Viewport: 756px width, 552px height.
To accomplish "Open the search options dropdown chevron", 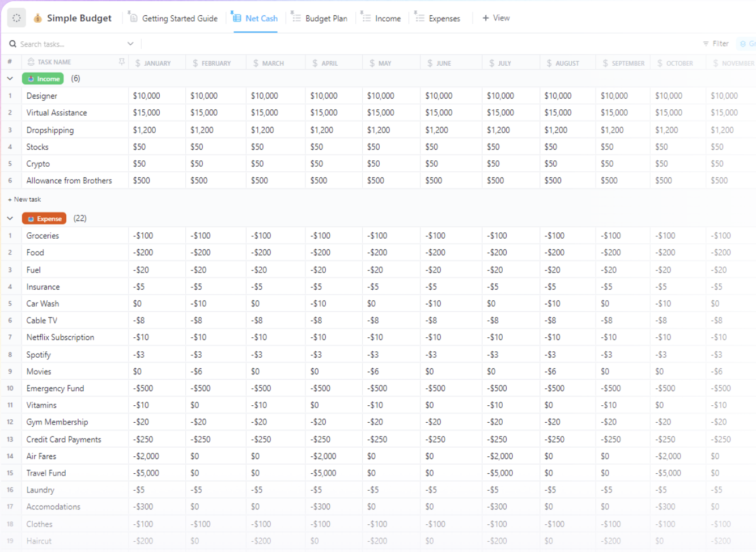I will [130, 44].
